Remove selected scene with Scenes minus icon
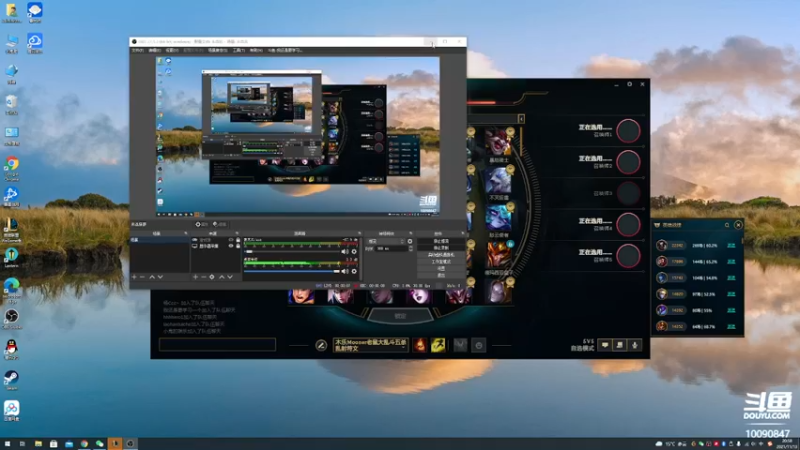Viewport: 800px width, 450px height. pos(142,277)
